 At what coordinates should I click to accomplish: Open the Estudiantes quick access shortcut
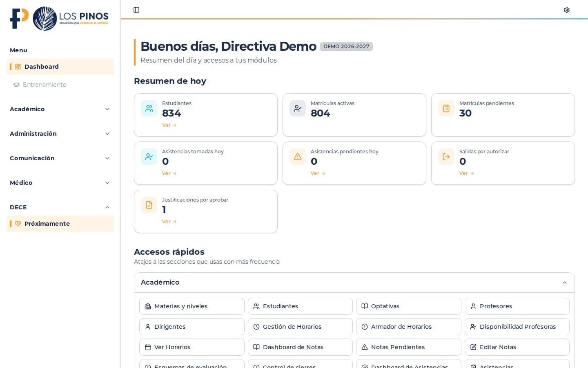[300, 306]
